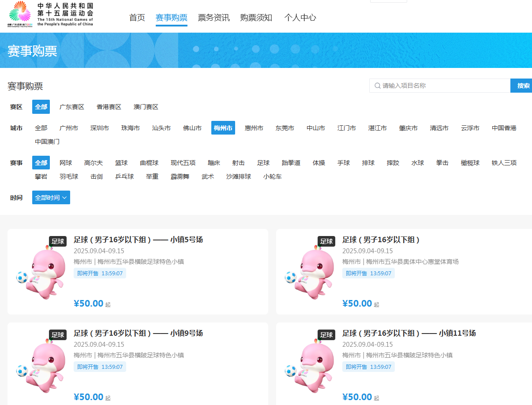Click the search magnifier icon

pos(378,86)
